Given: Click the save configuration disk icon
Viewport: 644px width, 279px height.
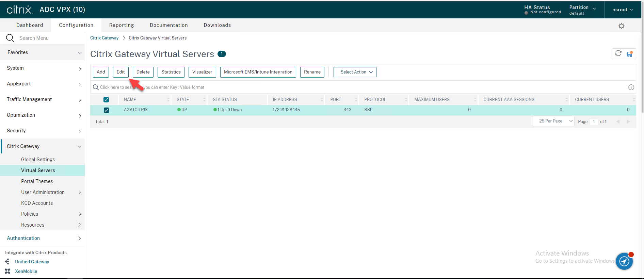Looking at the screenshot, I should tap(630, 54).
